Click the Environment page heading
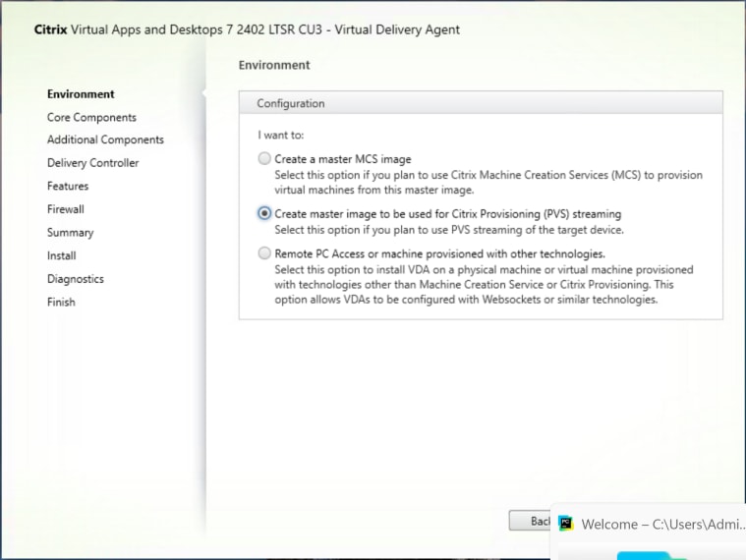 point(274,65)
